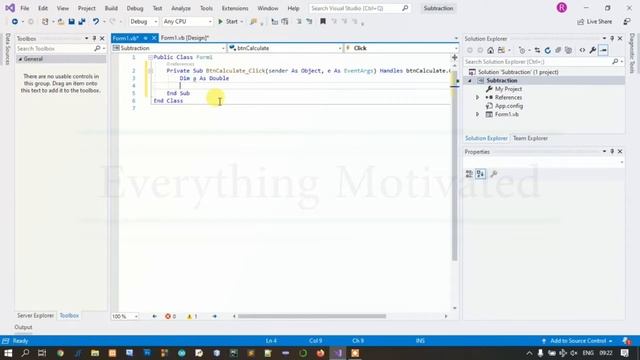Collapse the General group in Toolbox

tap(20, 59)
